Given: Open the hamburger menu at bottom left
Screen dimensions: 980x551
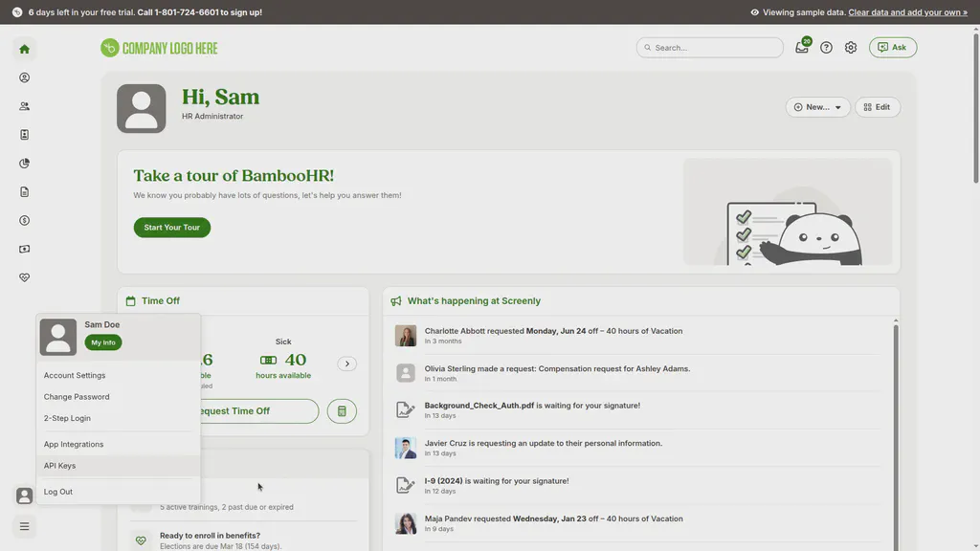Looking at the screenshot, I should click(24, 525).
